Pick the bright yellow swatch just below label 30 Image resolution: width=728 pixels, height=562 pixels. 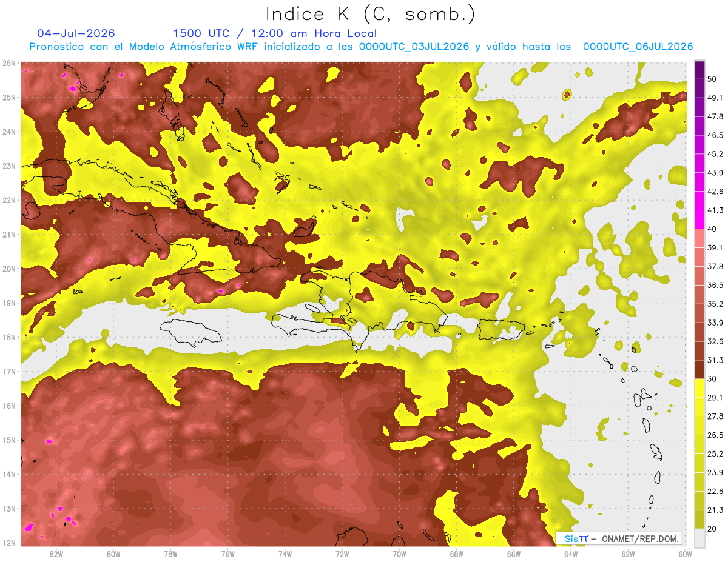[699, 388]
